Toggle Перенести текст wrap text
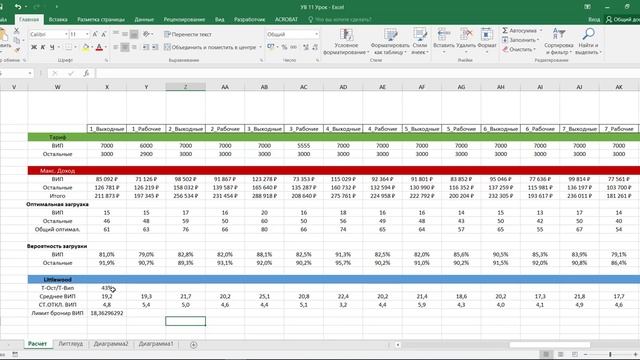This screenshot has height=360, width=640. tap(188, 34)
